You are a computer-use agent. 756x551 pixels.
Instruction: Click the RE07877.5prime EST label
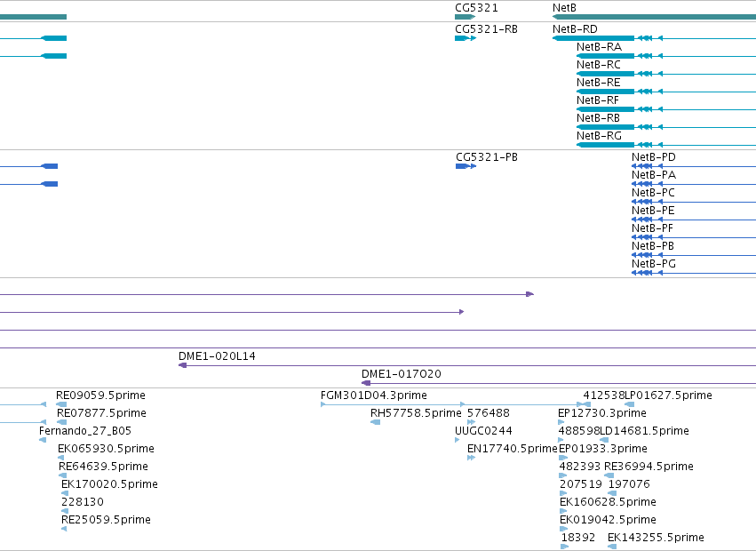point(101,413)
